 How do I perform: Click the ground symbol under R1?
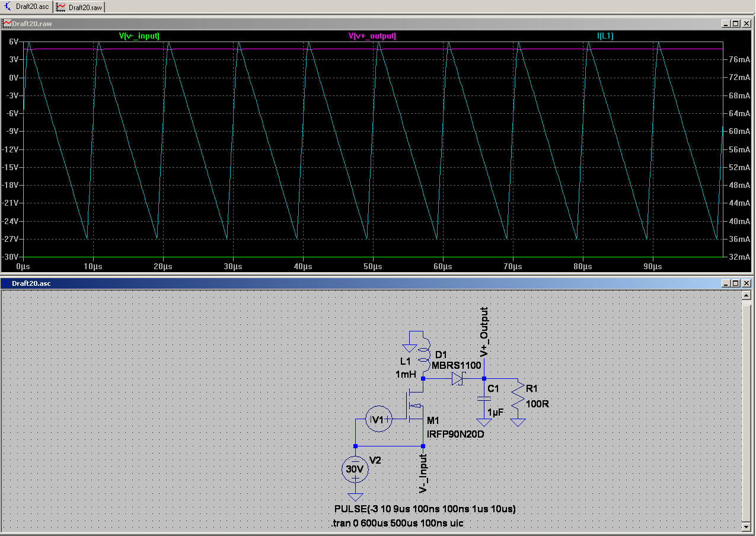(518, 422)
